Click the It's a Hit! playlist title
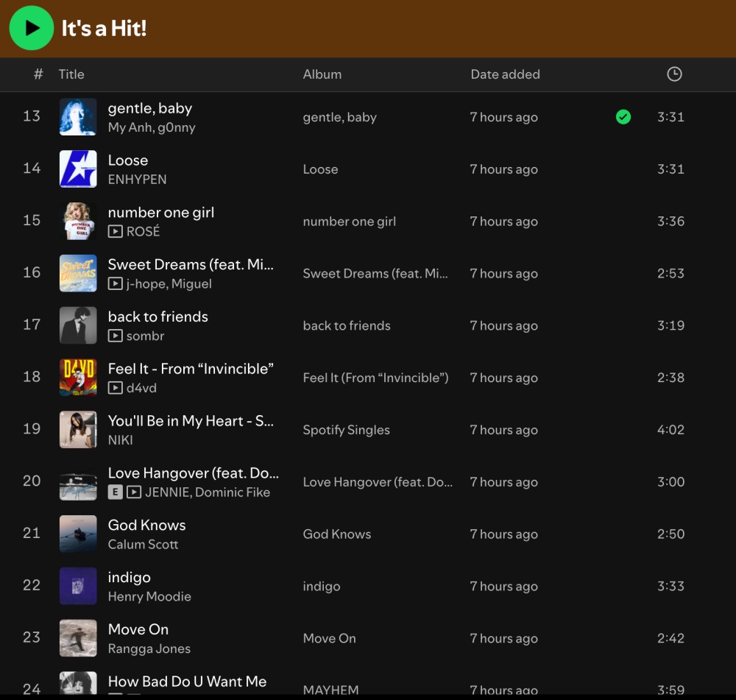The width and height of the screenshot is (736, 700). point(104,28)
